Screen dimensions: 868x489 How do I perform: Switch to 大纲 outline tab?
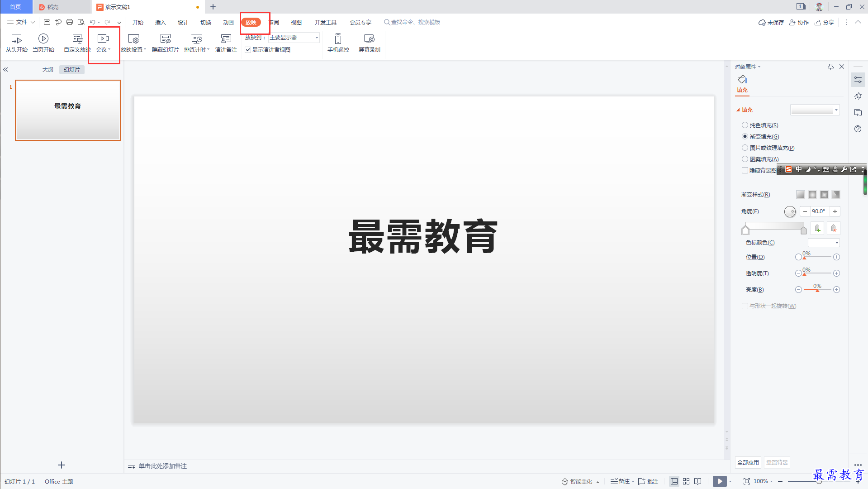(x=47, y=70)
